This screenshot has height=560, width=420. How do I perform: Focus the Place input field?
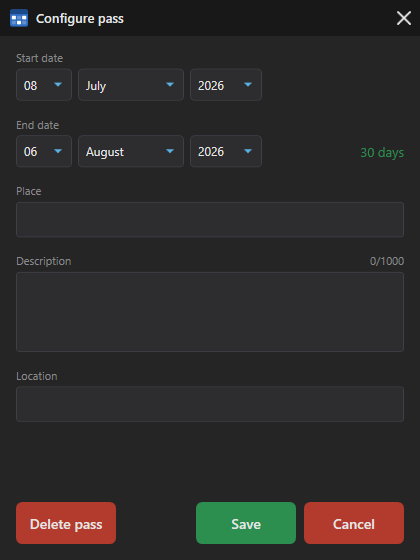pos(210,220)
